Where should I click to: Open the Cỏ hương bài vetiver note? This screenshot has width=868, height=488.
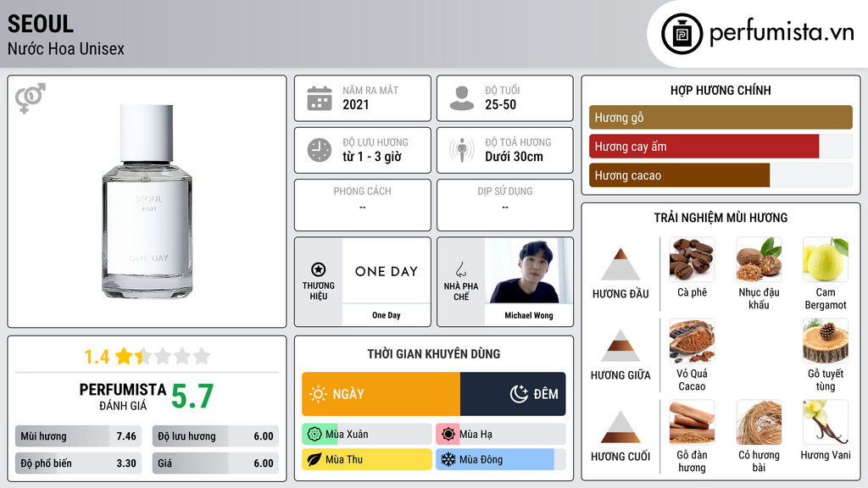tap(759, 422)
